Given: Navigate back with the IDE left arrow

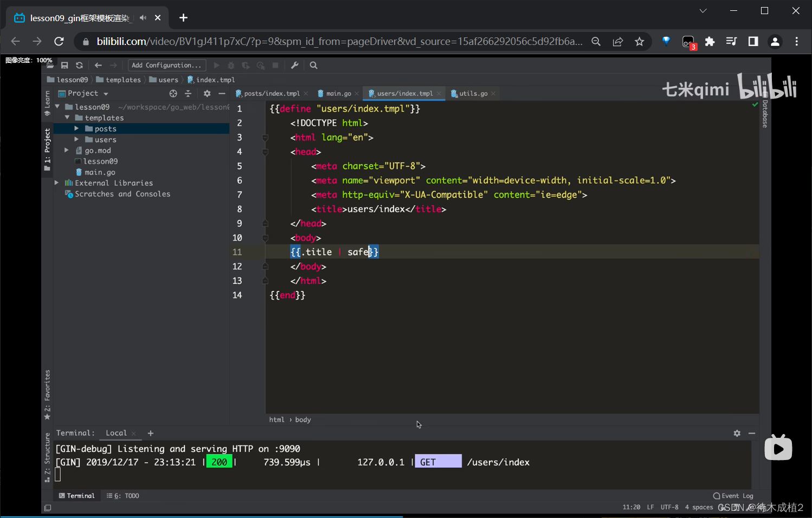Looking at the screenshot, I should 98,66.
